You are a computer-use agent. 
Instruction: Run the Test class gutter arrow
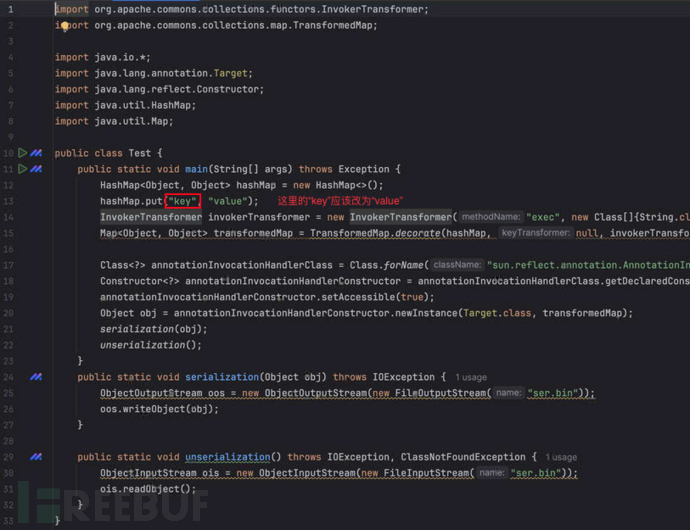22,153
